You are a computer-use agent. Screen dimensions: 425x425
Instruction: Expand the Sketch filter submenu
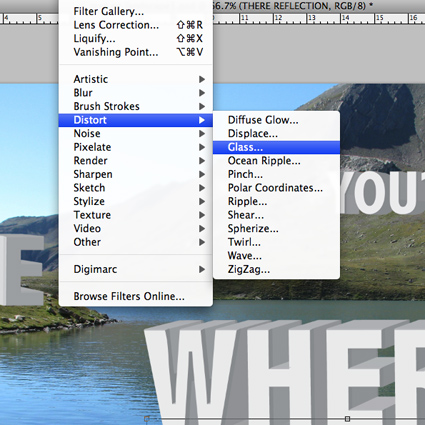click(136, 188)
